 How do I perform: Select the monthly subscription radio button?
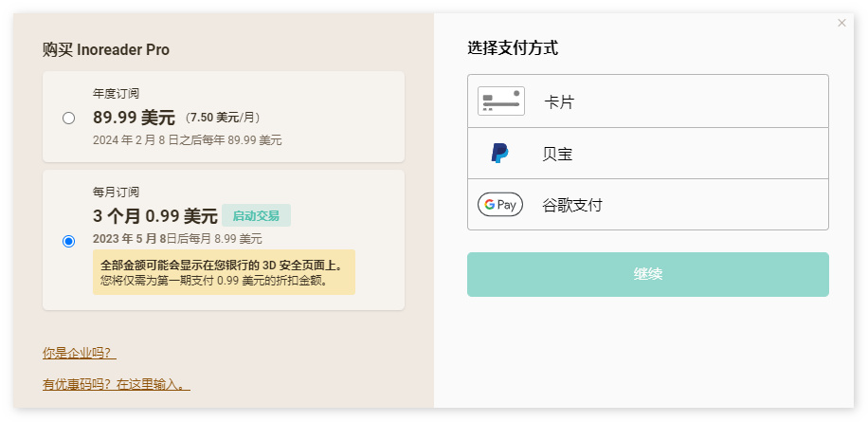[x=68, y=241]
